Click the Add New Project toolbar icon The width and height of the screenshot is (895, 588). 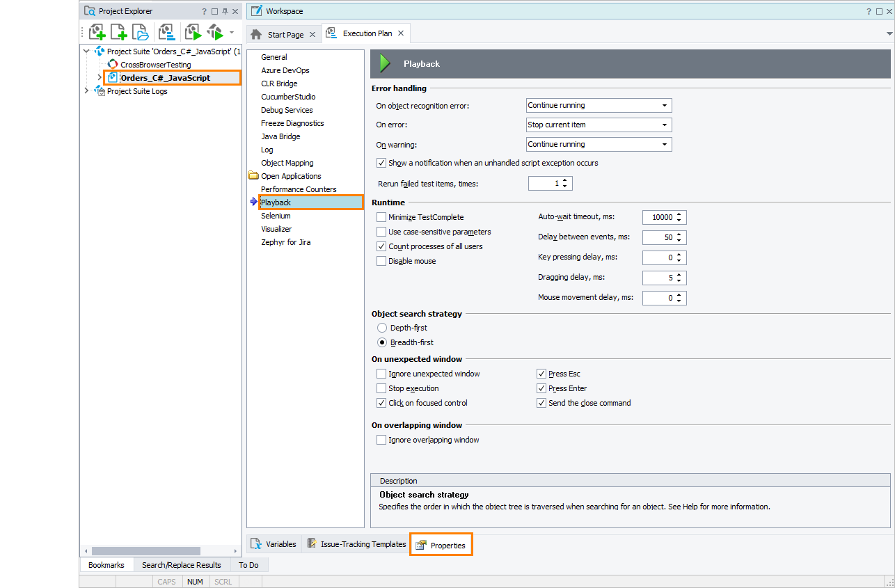pyautogui.click(x=97, y=32)
